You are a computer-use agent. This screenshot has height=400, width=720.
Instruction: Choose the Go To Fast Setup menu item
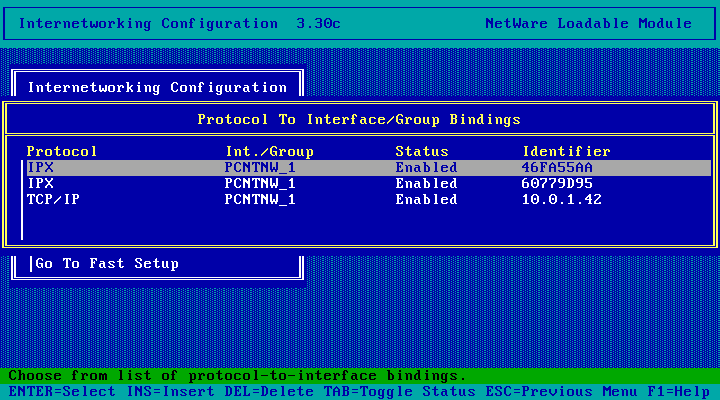pyautogui.click(x=107, y=264)
